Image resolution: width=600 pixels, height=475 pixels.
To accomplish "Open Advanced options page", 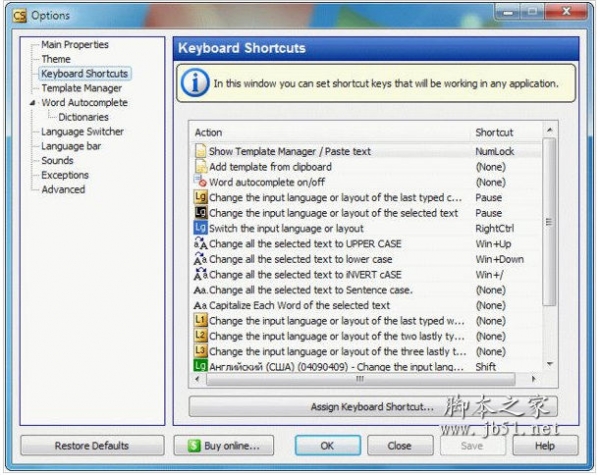I will pyautogui.click(x=63, y=189).
